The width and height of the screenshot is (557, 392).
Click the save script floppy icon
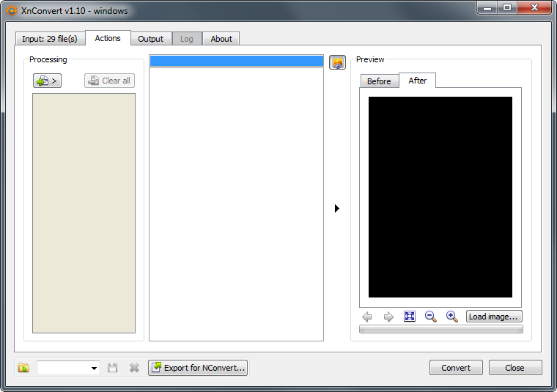(x=113, y=368)
